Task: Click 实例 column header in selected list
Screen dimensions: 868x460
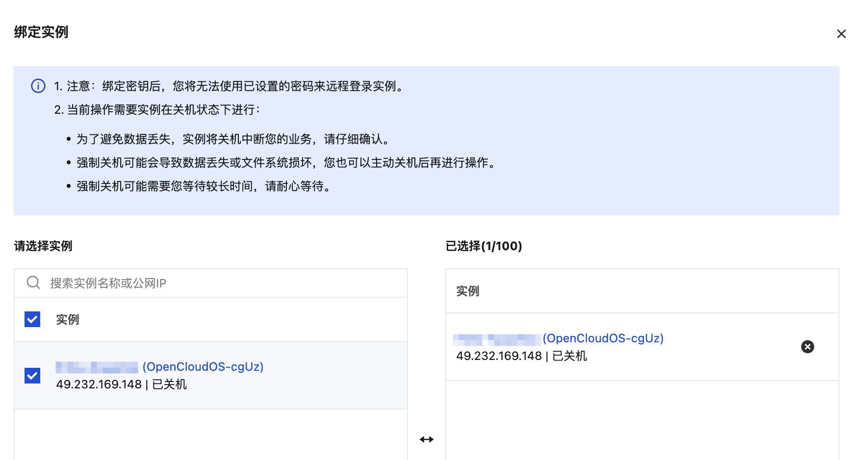Action: coord(467,291)
